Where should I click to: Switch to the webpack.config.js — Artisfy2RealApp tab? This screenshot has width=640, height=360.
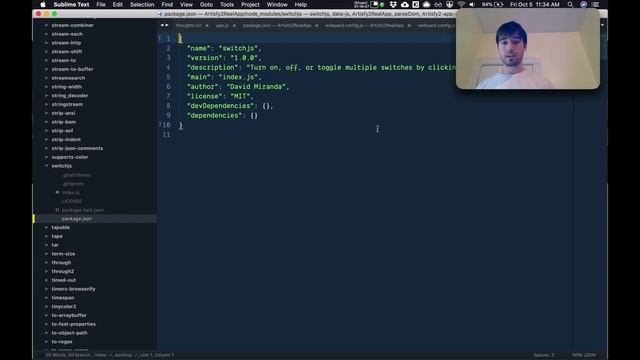tap(364, 25)
